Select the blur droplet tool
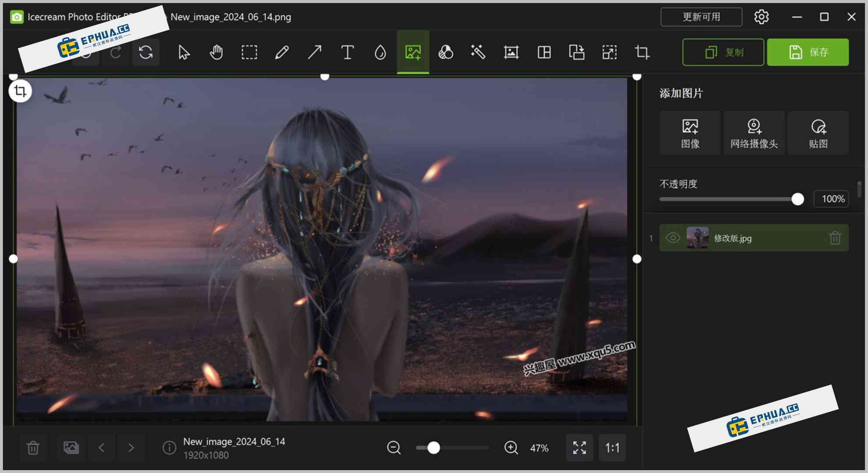868x473 pixels. pos(380,53)
